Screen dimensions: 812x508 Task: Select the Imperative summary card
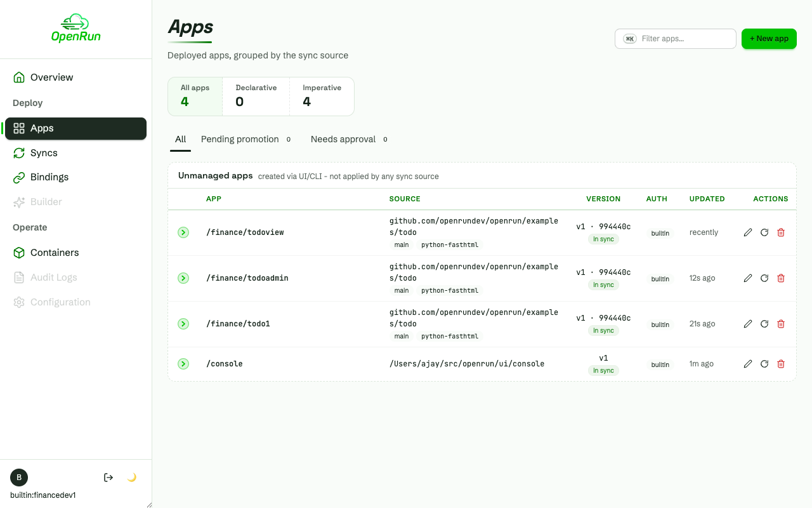point(322,97)
